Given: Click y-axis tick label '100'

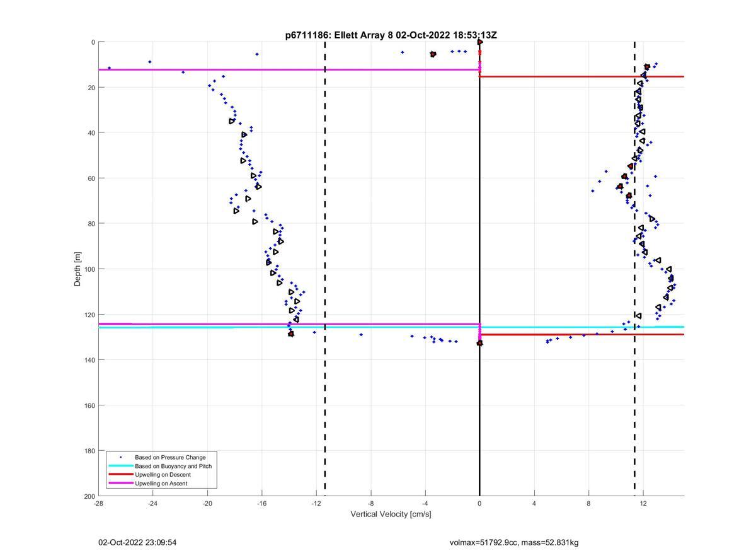Looking at the screenshot, I should click(89, 269).
